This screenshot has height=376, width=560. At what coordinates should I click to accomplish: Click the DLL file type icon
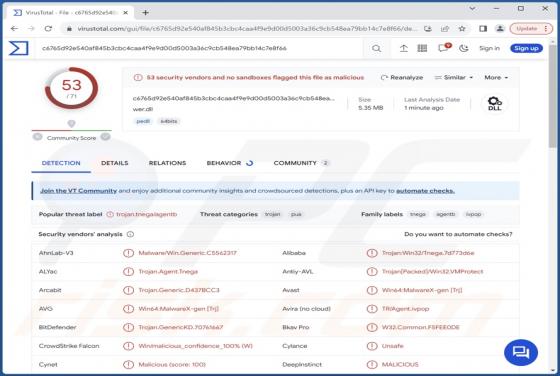(x=495, y=104)
